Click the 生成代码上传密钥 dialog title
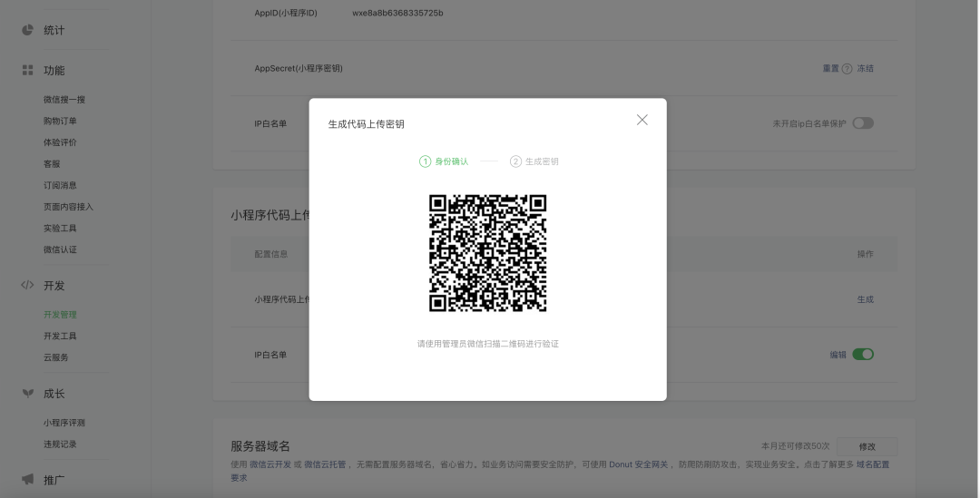This screenshot has width=980, height=498. point(367,123)
